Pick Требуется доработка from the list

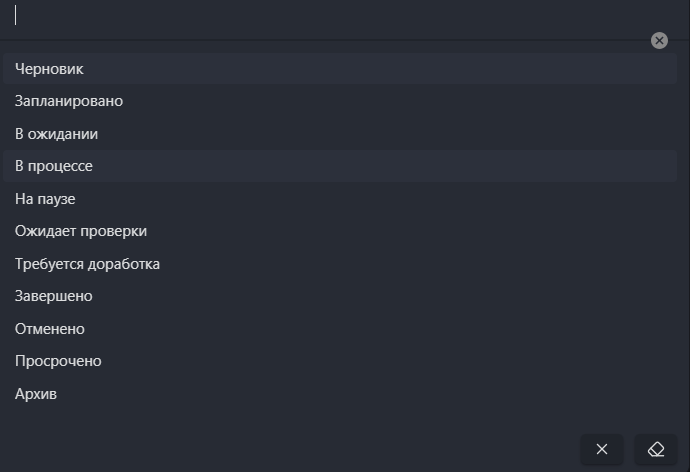pyautogui.click(x=87, y=264)
